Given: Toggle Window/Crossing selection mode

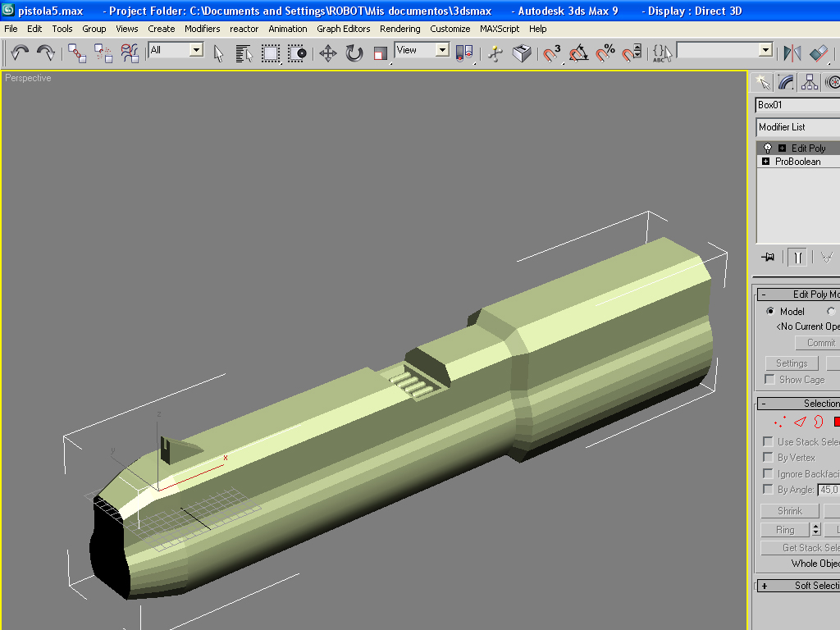Looking at the screenshot, I should [x=297, y=53].
